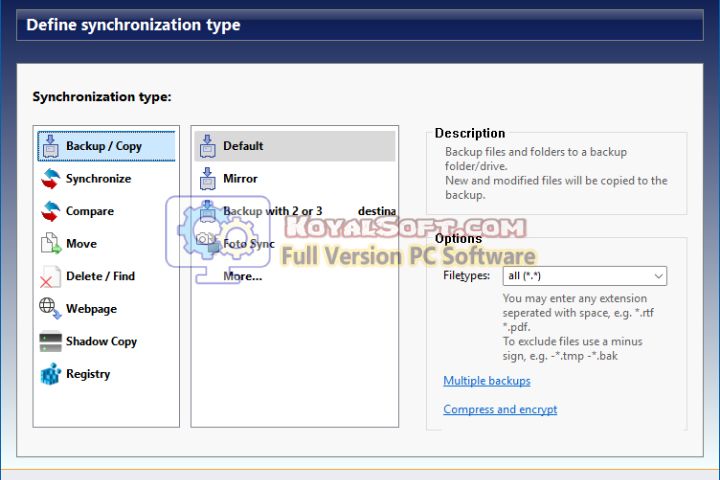Click the Shadow Copy drive icon

(x=51, y=341)
